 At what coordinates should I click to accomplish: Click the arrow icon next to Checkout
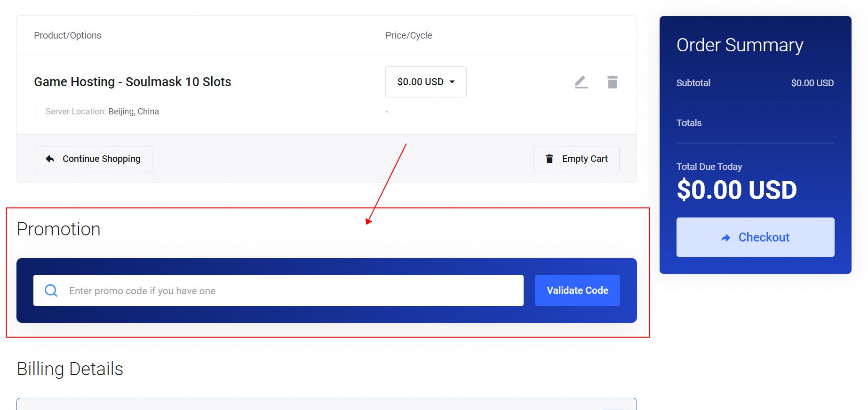pyautogui.click(x=725, y=238)
